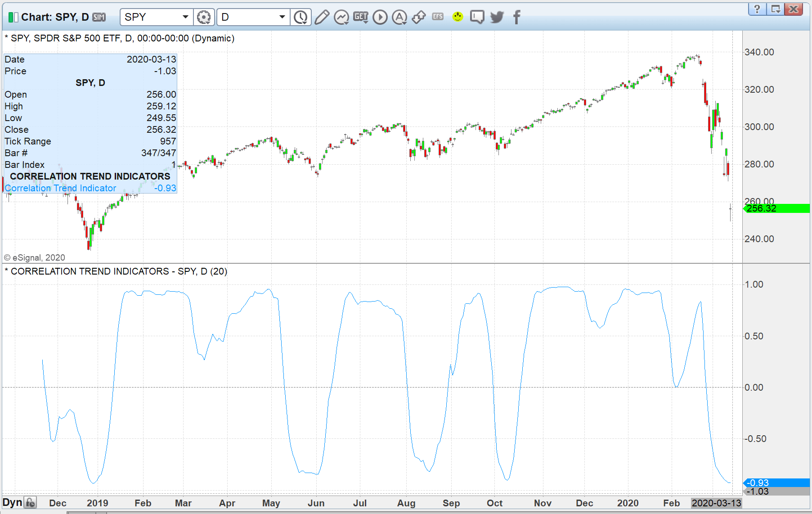Click the CORRELATION TREND INDICATORS pane title
This screenshot has height=514, width=812.
119,271
